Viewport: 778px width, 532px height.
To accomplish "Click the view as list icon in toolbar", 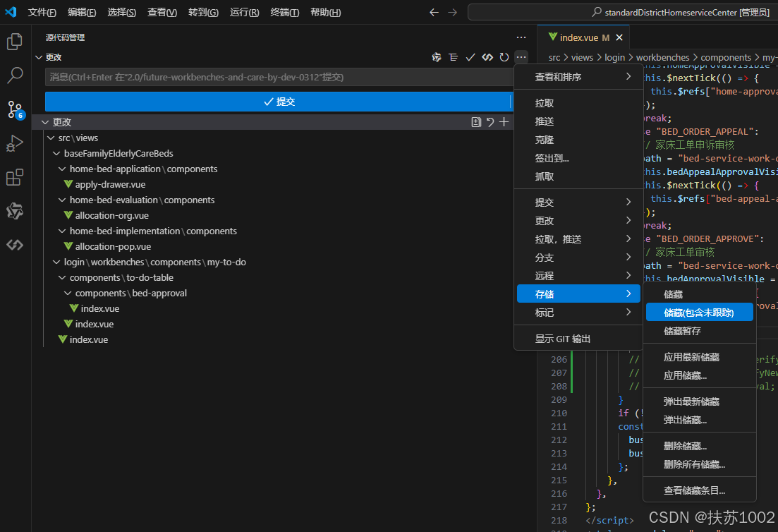I will (x=454, y=58).
